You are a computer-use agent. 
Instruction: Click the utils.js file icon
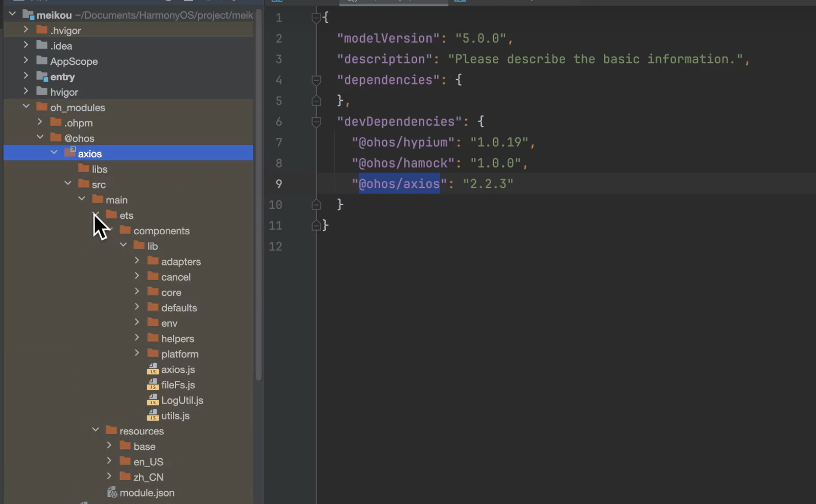click(x=152, y=415)
